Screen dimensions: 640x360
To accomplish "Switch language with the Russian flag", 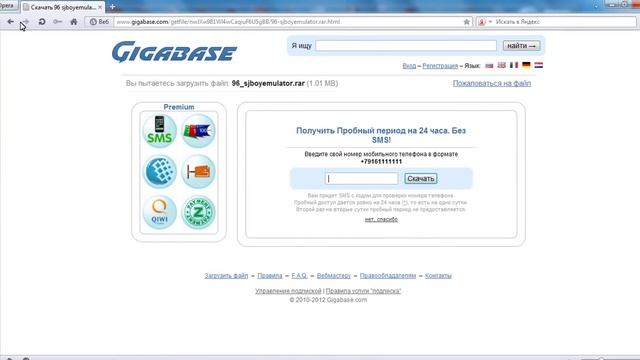I will [x=489, y=65].
